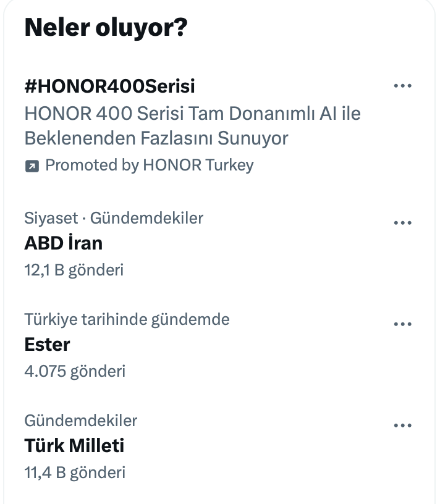Click the 11,4 B gönderi count
The height and width of the screenshot is (504, 440).
click(74, 472)
